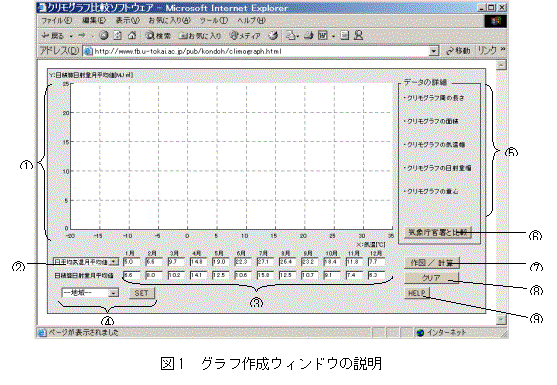Screen dimensions: 557x385
Task: Click the Windows logo throbber icon
Action: [x=496, y=21]
